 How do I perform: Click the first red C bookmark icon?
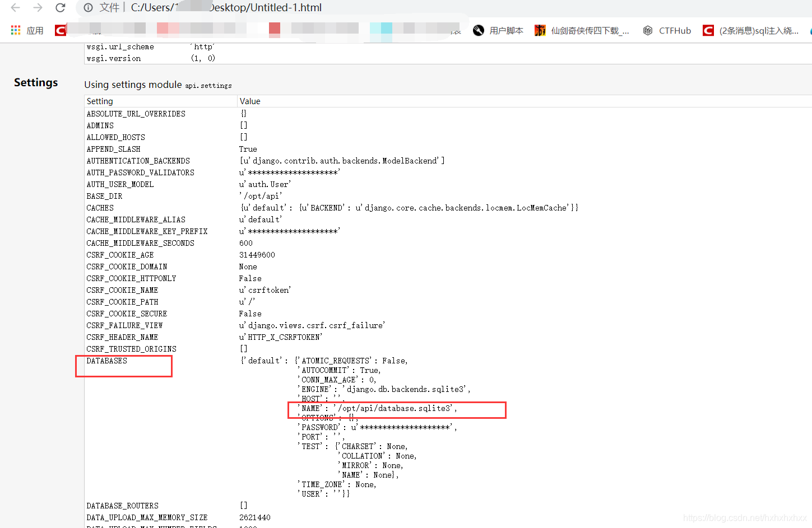pyautogui.click(x=61, y=30)
